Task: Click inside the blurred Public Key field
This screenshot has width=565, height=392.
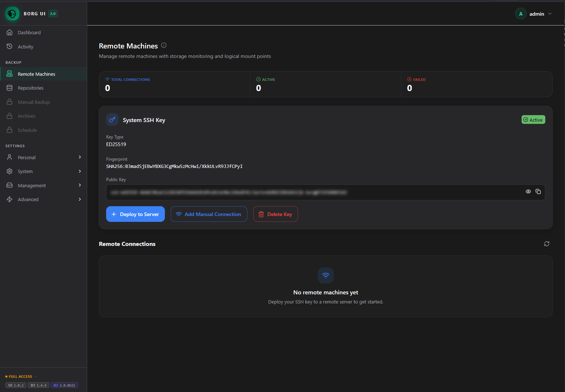Action: click(325, 192)
